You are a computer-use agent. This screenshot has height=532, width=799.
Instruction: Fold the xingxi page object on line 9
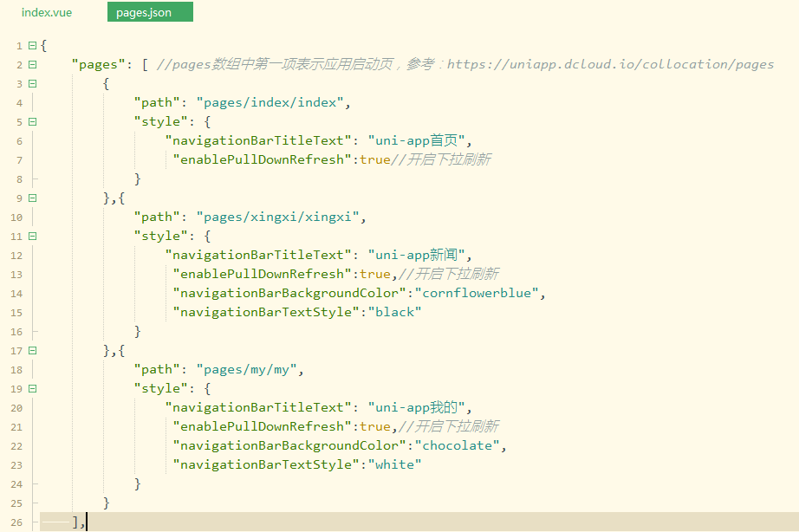[33, 198]
